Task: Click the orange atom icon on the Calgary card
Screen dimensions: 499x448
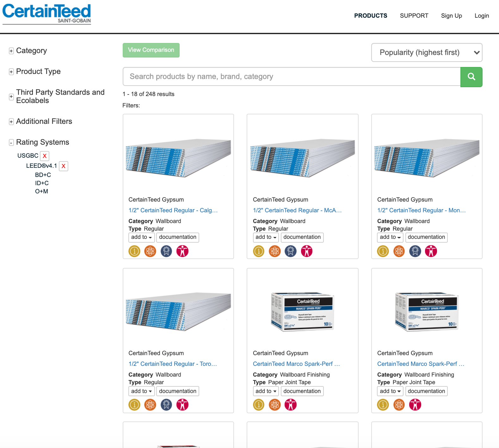Action: point(150,251)
